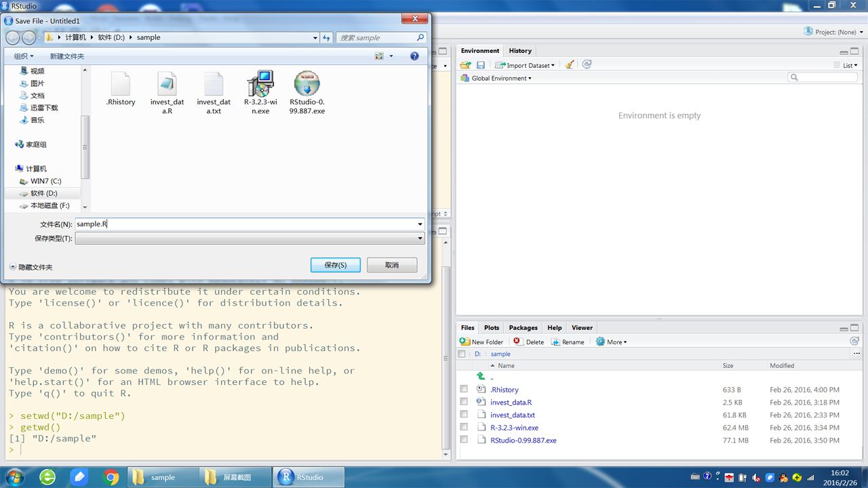Click New Folder in Files pane
Screen dimensions: 868x488
[481, 342]
